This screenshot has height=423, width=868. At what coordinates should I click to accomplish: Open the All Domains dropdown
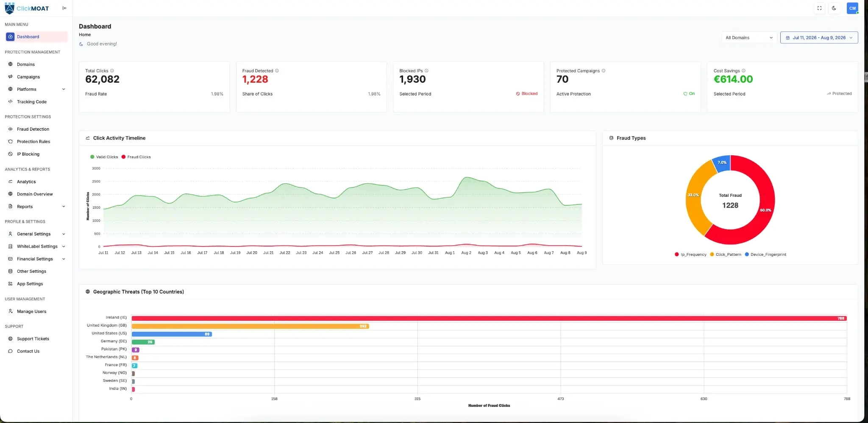(x=749, y=38)
